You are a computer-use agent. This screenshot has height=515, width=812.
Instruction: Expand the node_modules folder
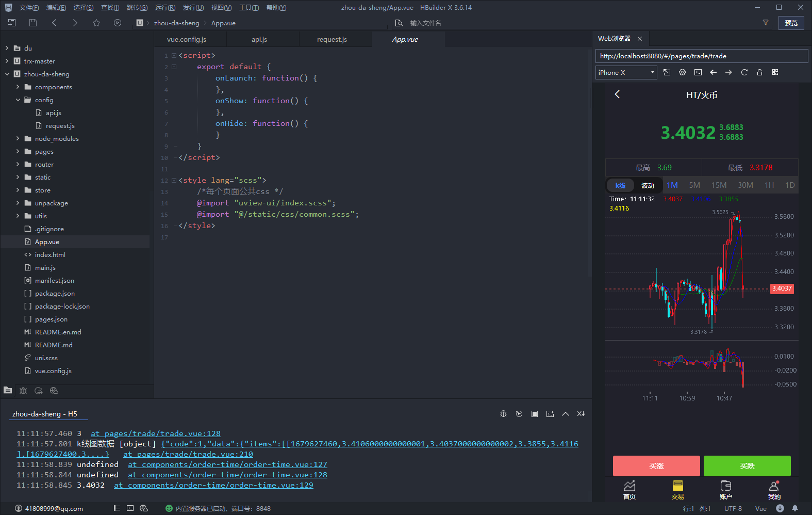[18, 138]
